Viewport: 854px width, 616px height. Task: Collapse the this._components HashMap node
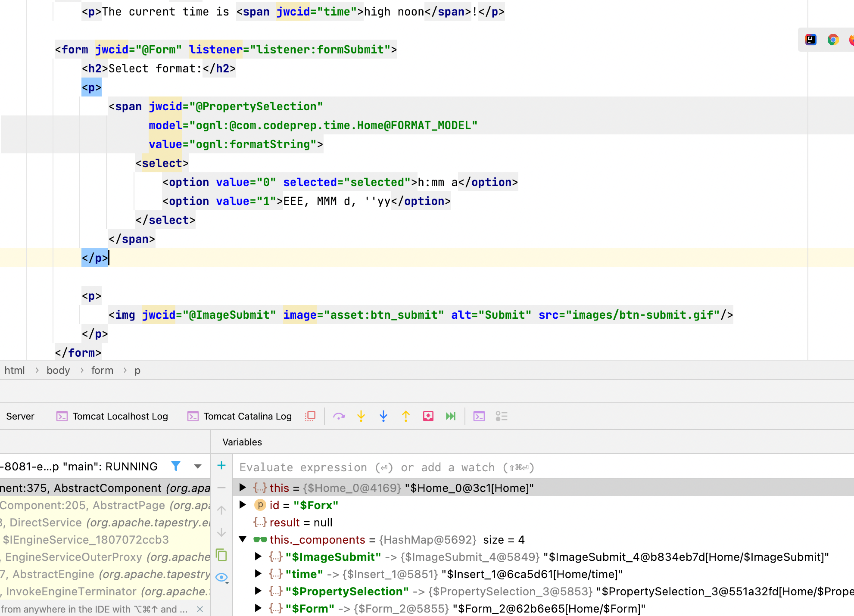(x=243, y=539)
